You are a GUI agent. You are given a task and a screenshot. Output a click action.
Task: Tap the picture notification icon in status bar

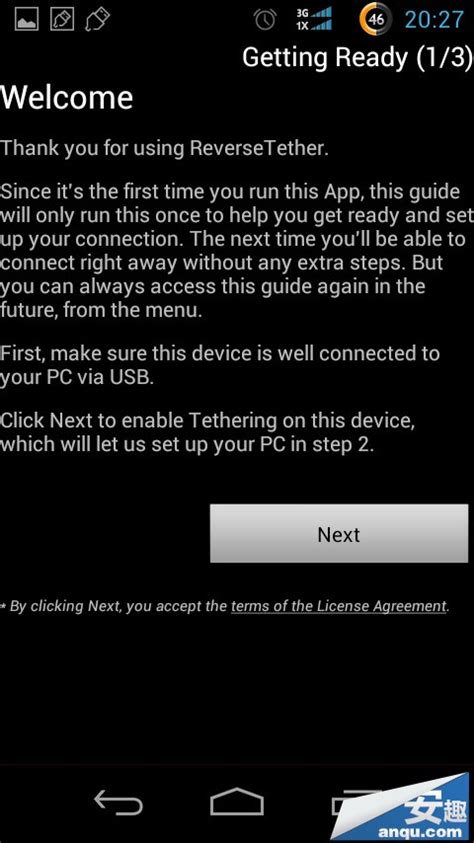pos(26,20)
